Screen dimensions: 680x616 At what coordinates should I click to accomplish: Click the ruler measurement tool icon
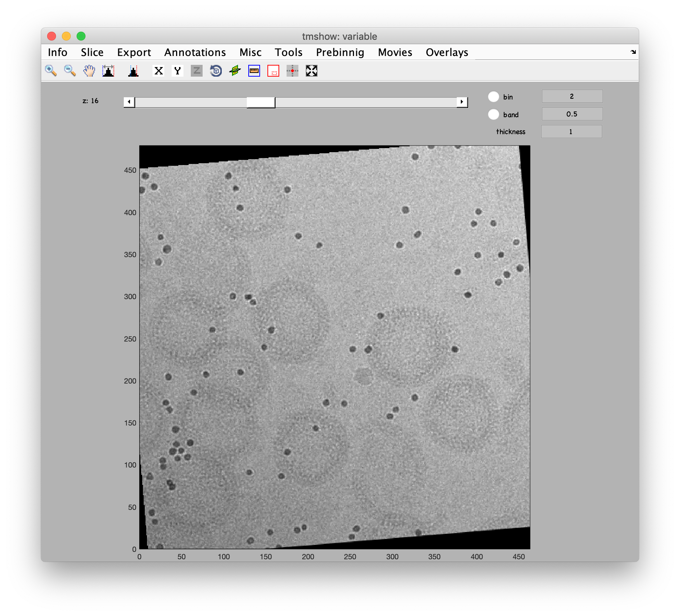(254, 70)
